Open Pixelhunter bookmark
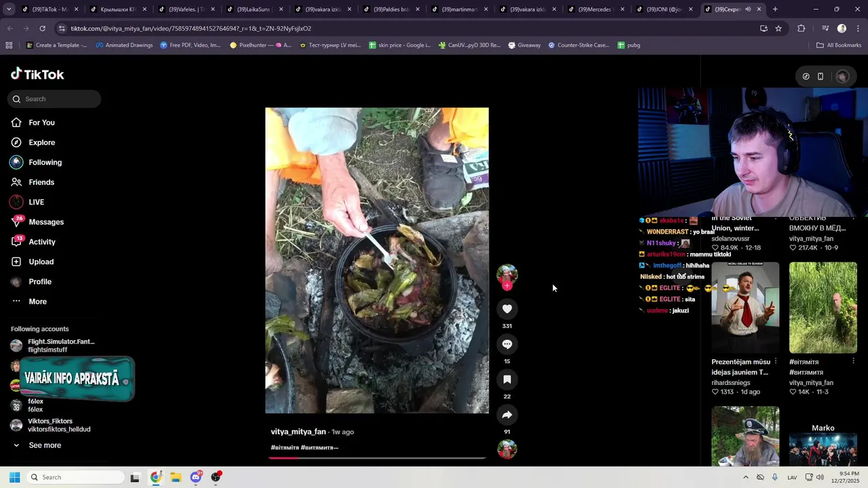The height and width of the screenshot is (488, 868). 260,45
